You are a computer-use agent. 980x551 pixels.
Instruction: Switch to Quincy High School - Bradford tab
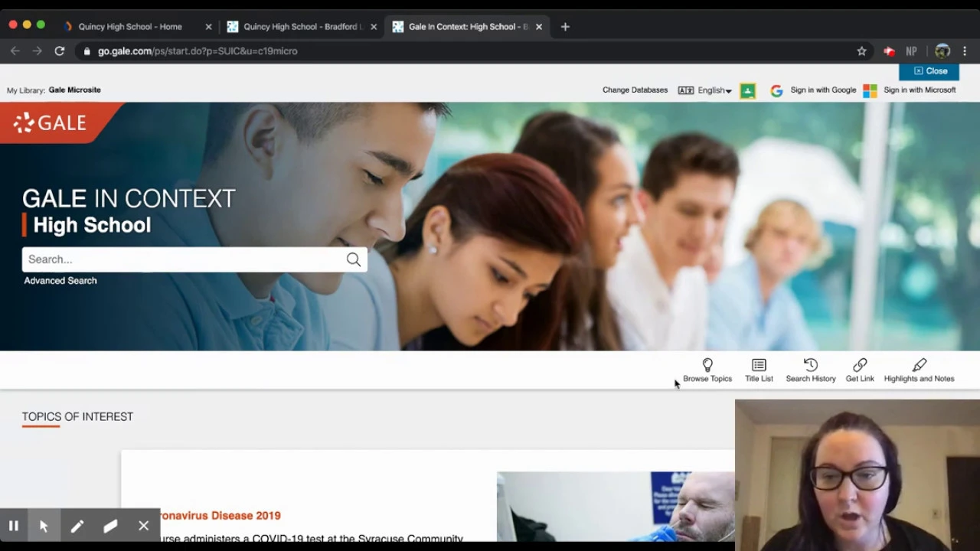click(x=300, y=27)
